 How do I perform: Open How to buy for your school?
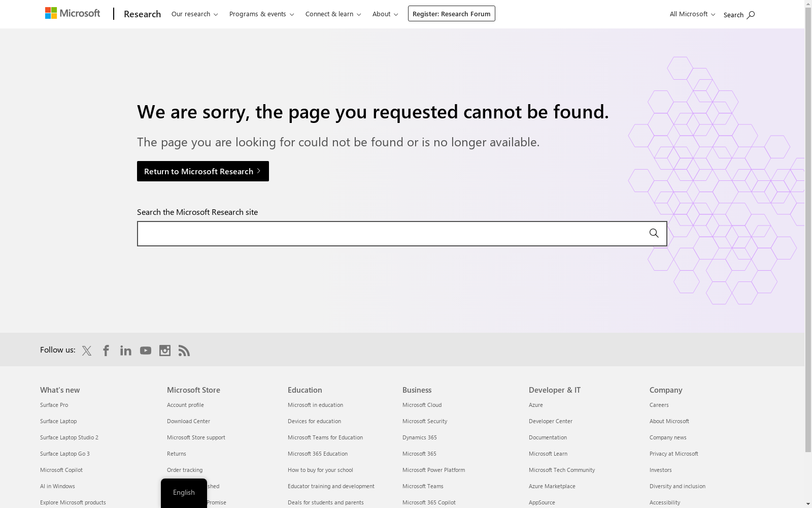point(320,470)
